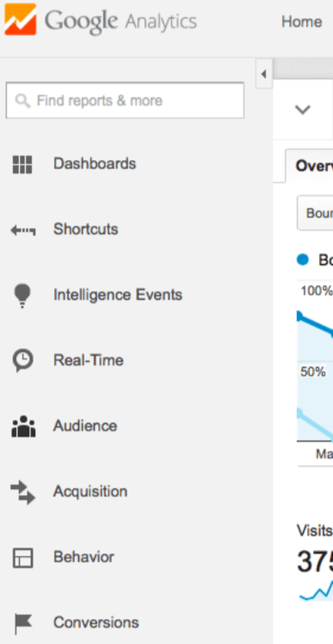
Task: Collapse the left sidebar panel
Action: pos(264,75)
